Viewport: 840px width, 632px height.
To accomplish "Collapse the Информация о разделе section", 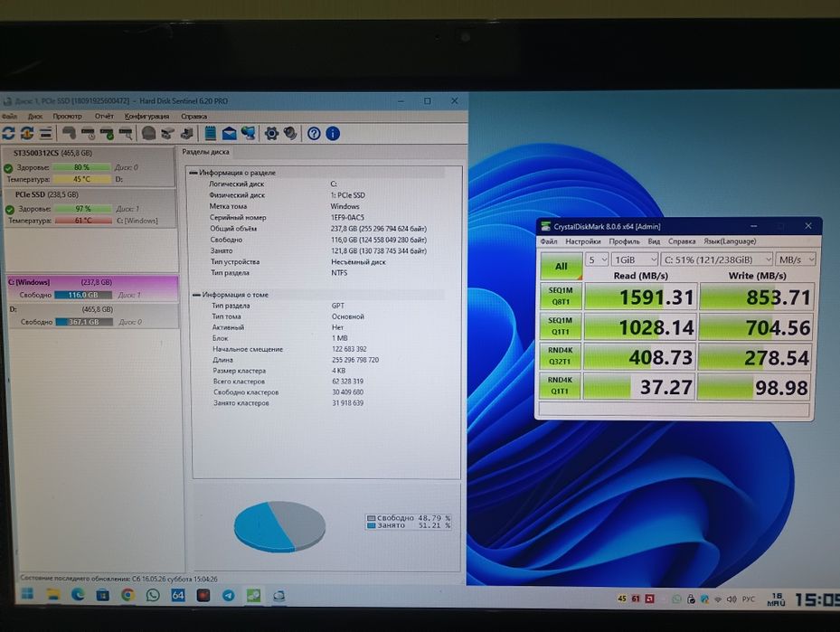I will [193, 173].
